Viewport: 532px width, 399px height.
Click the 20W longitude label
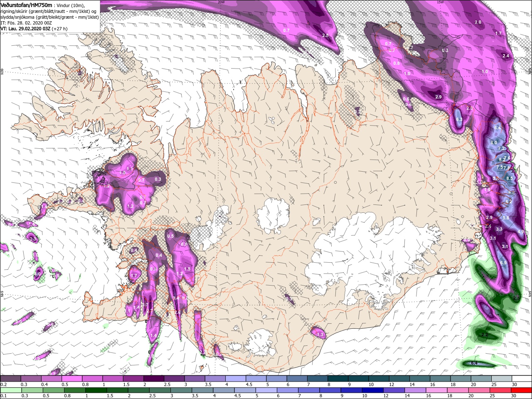tap(221, 2)
